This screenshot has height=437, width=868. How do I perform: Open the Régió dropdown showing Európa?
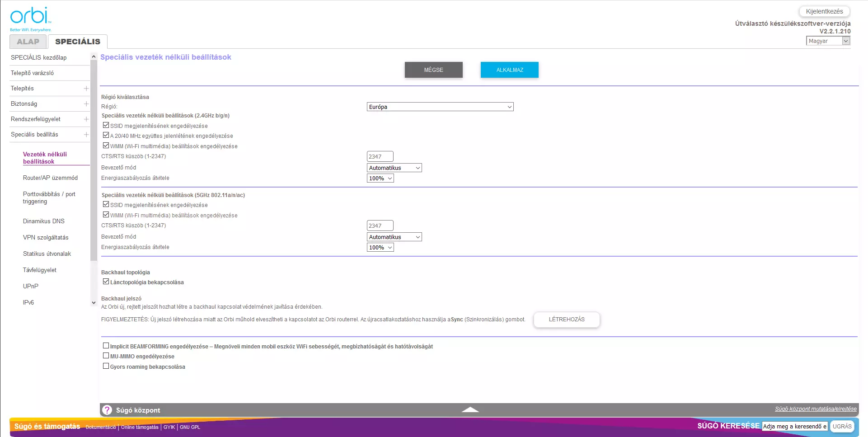[440, 107]
